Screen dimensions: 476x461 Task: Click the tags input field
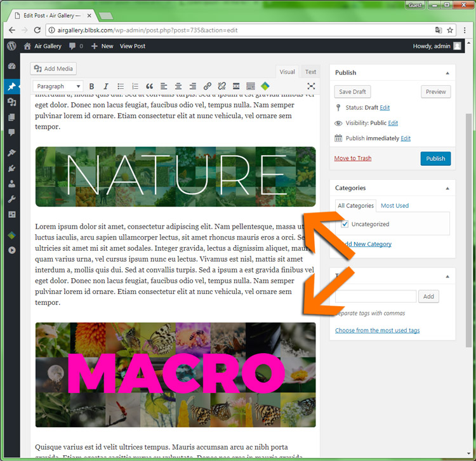pos(376,297)
